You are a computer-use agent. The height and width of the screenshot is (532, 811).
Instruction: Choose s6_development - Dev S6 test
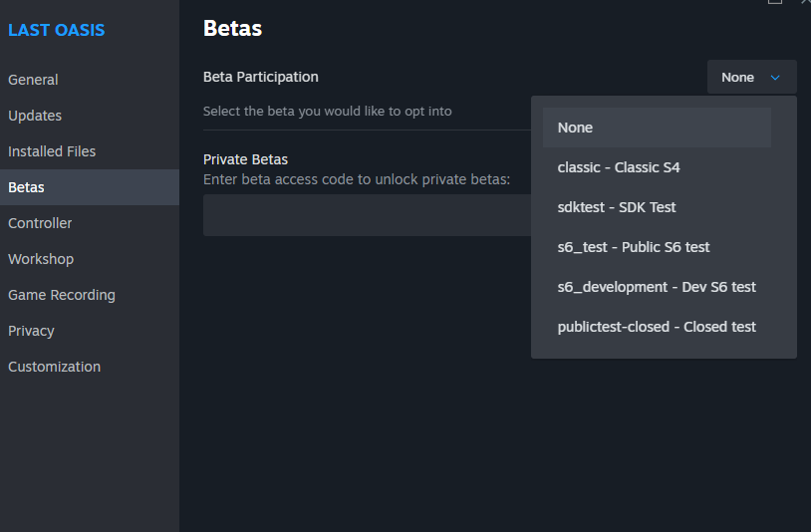[657, 287]
